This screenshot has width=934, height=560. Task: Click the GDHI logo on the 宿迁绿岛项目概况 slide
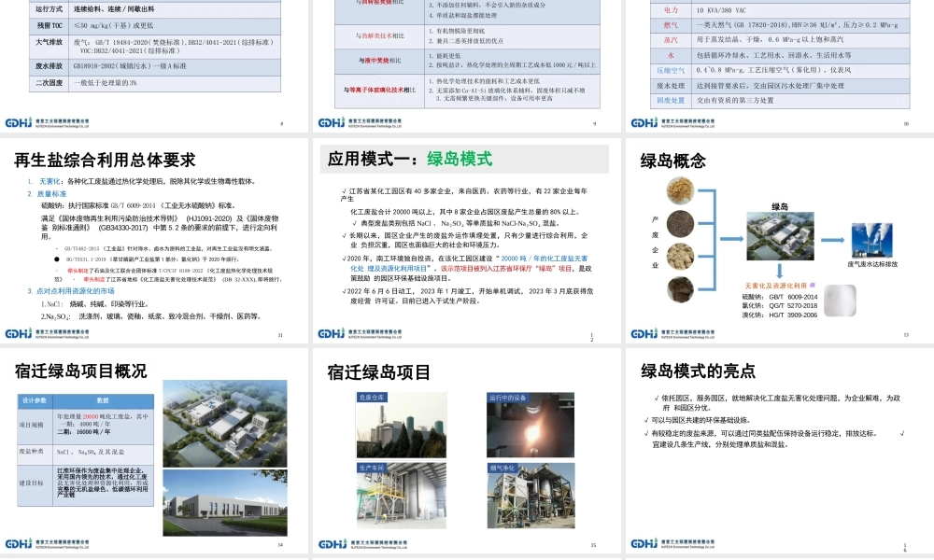click(x=19, y=544)
